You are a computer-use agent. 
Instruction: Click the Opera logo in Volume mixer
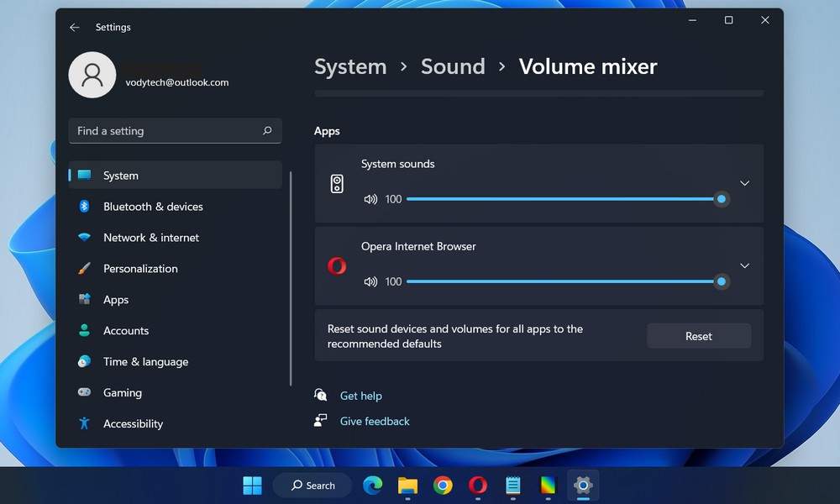coord(337,265)
